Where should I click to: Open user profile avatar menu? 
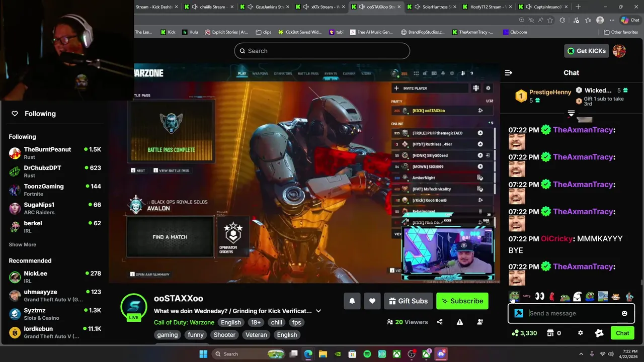[619, 51]
